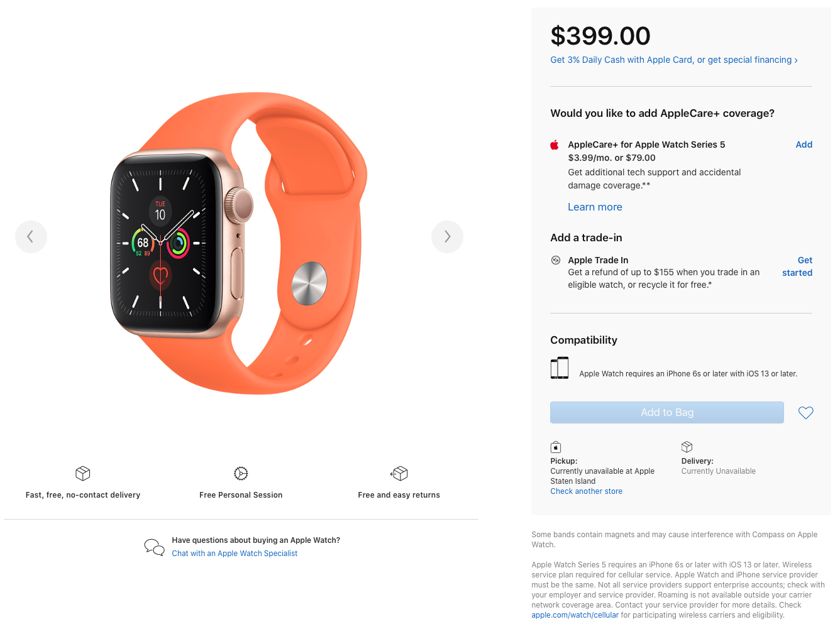Click the iPhone compatibility icon
This screenshot has width=840, height=639.
click(x=560, y=368)
